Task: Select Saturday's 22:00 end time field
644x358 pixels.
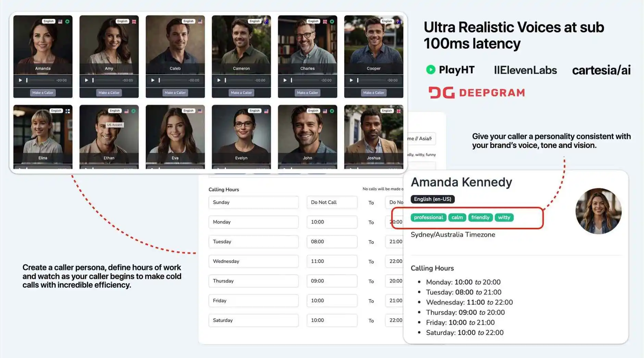Action: click(x=397, y=320)
